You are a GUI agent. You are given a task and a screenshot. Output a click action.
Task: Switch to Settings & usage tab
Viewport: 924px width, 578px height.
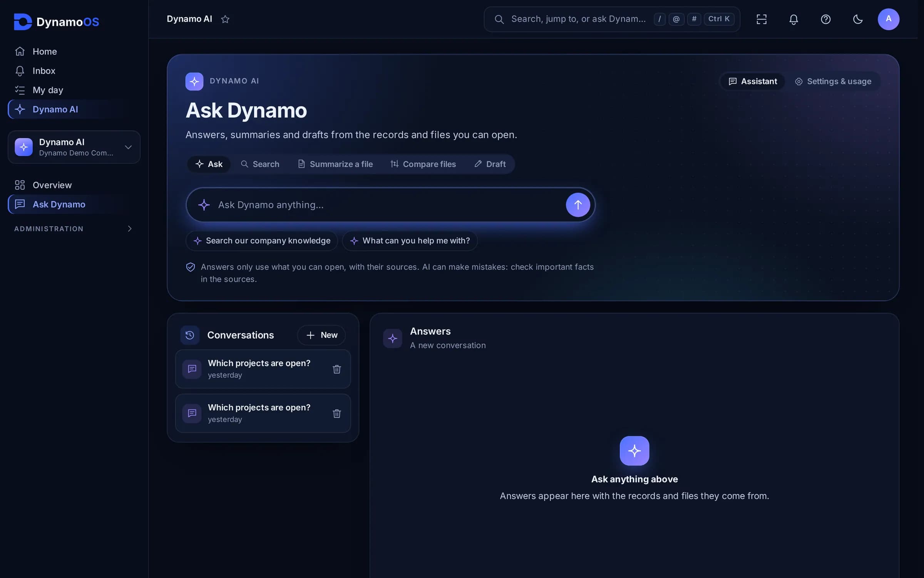(833, 81)
